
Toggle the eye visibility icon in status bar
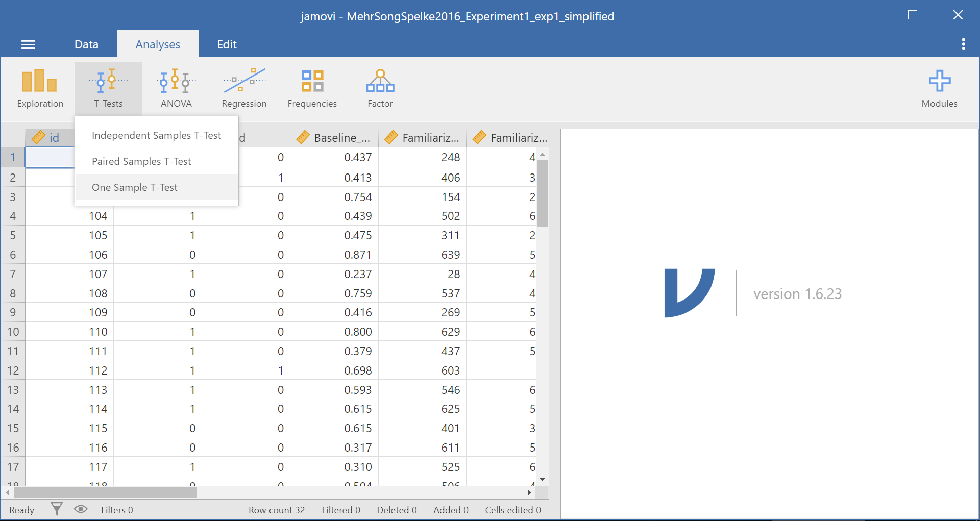tap(81, 509)
